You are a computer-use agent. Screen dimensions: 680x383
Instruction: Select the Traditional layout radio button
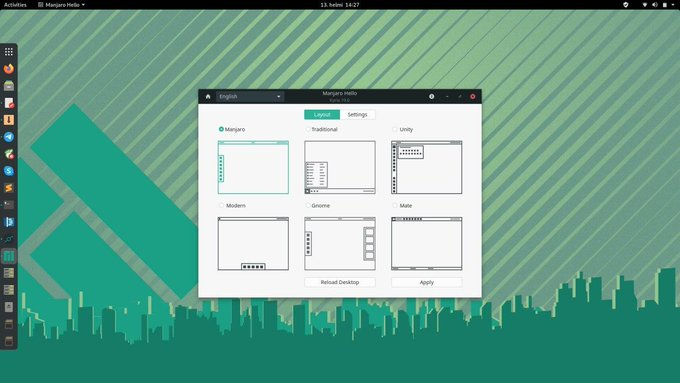pos(308,129)
